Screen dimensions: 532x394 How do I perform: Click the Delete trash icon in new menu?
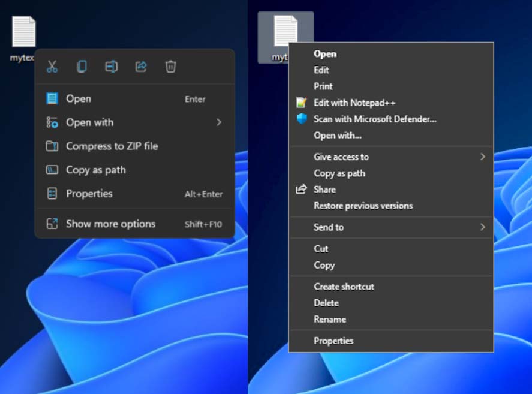(x=170, y=67)
